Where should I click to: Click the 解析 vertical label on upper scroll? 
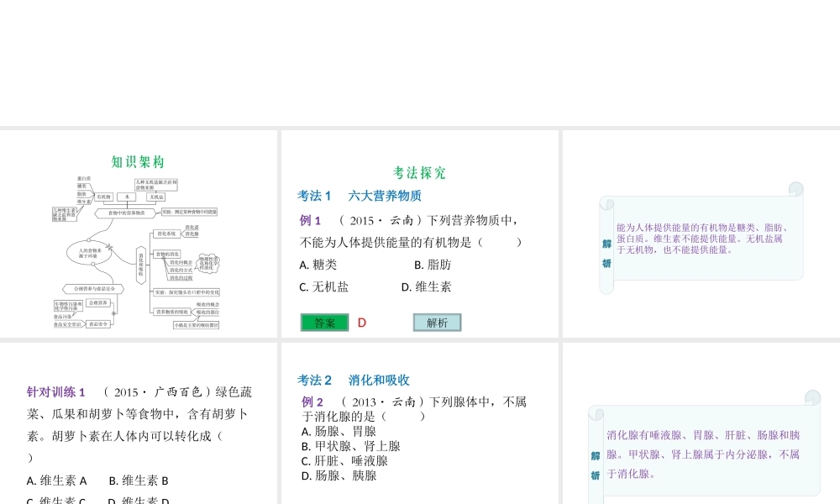pos(606,254)
